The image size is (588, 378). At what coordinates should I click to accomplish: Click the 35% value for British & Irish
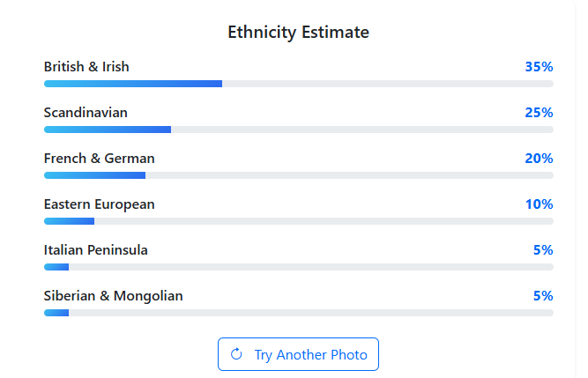tap(538, 67)
